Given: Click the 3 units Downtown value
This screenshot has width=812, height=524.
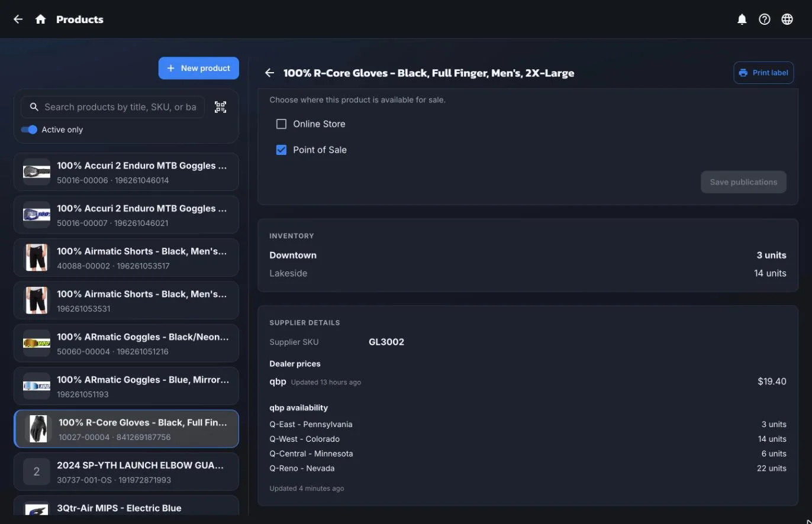Looking at the screenshot, I should (x=771, y=255).
